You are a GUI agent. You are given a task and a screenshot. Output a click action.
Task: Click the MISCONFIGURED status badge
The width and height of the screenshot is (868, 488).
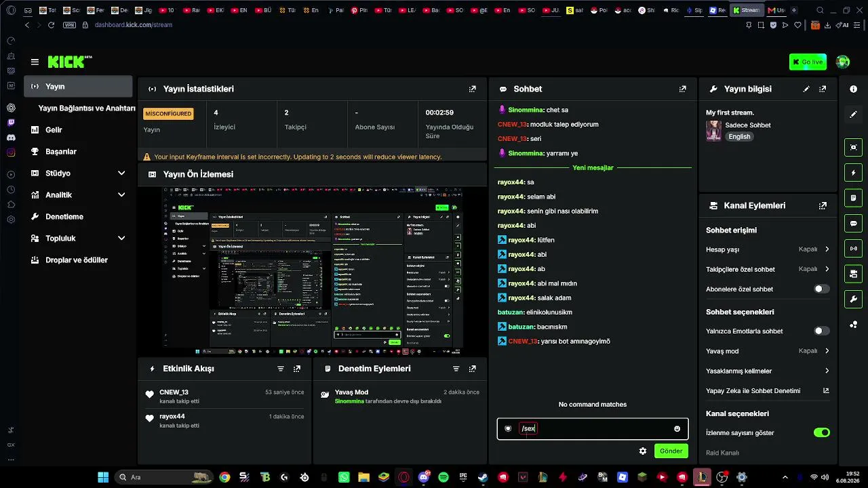(169, 113)
